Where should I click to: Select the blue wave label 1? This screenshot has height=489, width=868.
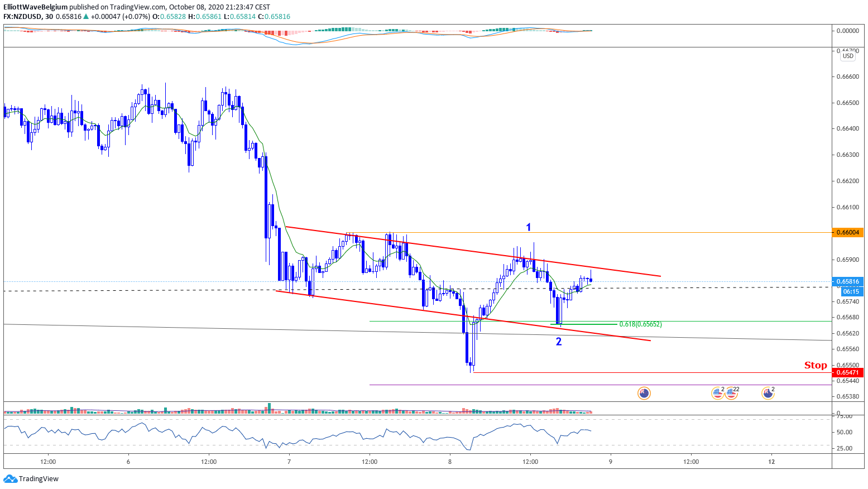(529, 227)
